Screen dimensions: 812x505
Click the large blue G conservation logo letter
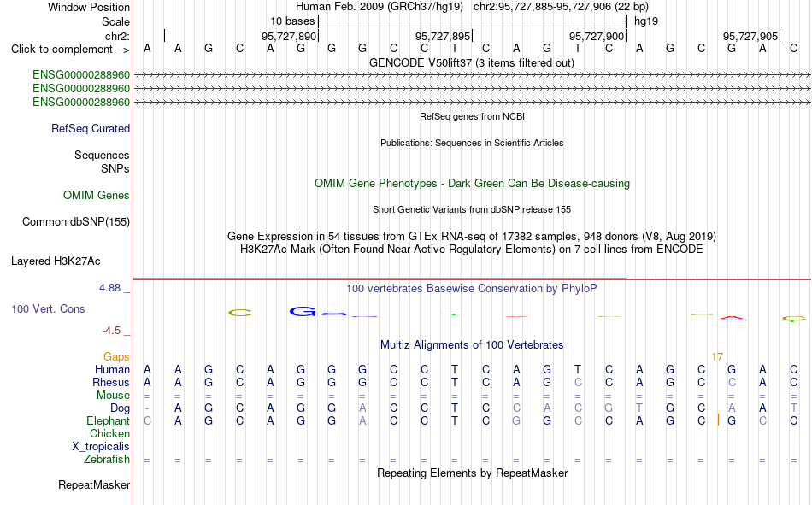(302, 311)
